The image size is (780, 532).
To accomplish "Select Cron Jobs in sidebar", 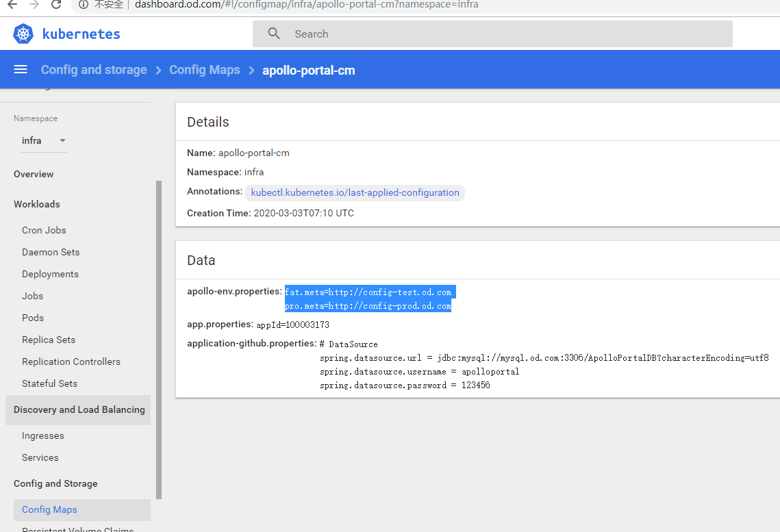I will point(44,230).
